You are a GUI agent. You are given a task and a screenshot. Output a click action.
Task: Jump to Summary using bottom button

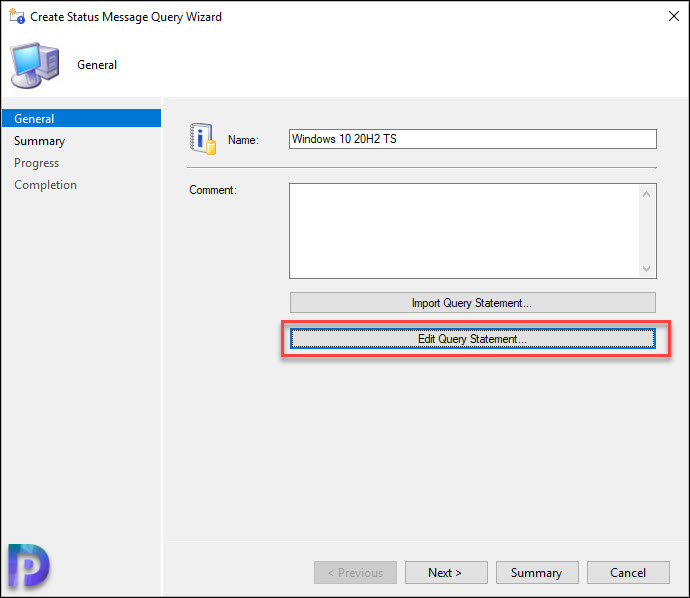click(x=537, y=572)
